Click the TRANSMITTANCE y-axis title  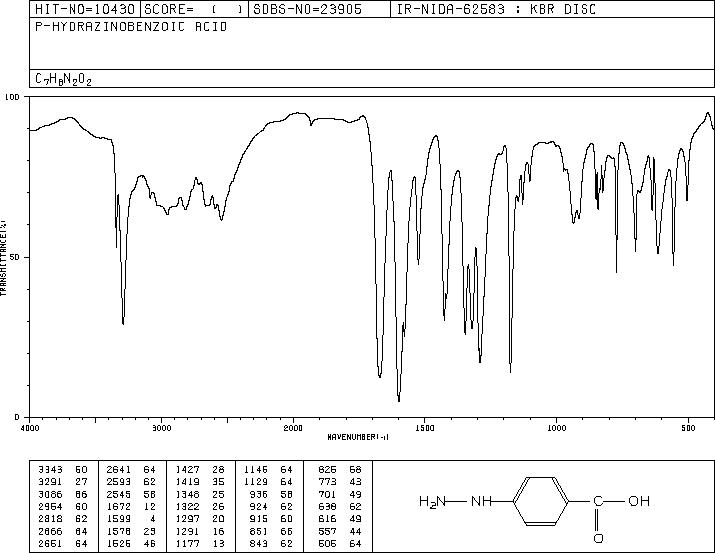(x=3, y=258)
